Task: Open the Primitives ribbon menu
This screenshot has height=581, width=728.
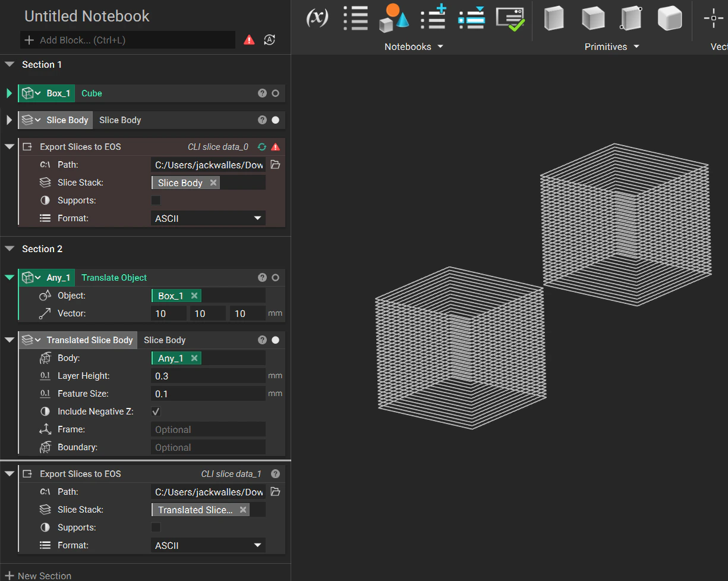Action: pyautogui.click(x=612, y=46)
